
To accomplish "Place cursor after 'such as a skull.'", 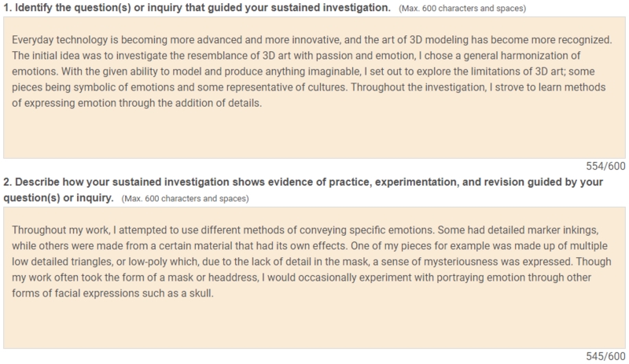I will point(214,293).
